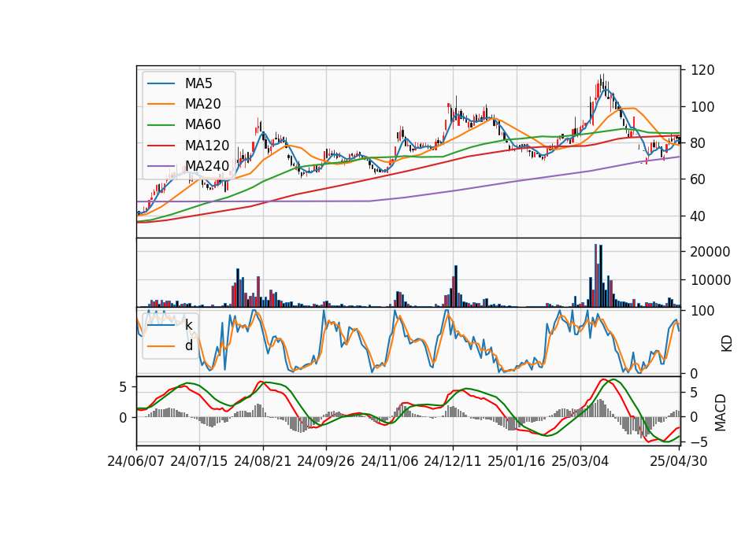Click the MA120 legend label
The height and width of the screenshot is (543, 756).
(207, 146)
